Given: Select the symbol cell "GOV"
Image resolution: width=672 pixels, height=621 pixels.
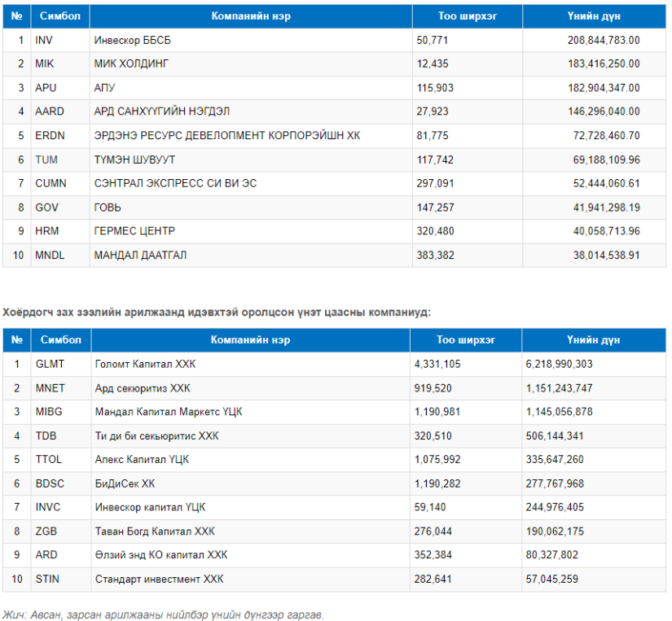Looking at the screenshot, I should tap(46, 208).
